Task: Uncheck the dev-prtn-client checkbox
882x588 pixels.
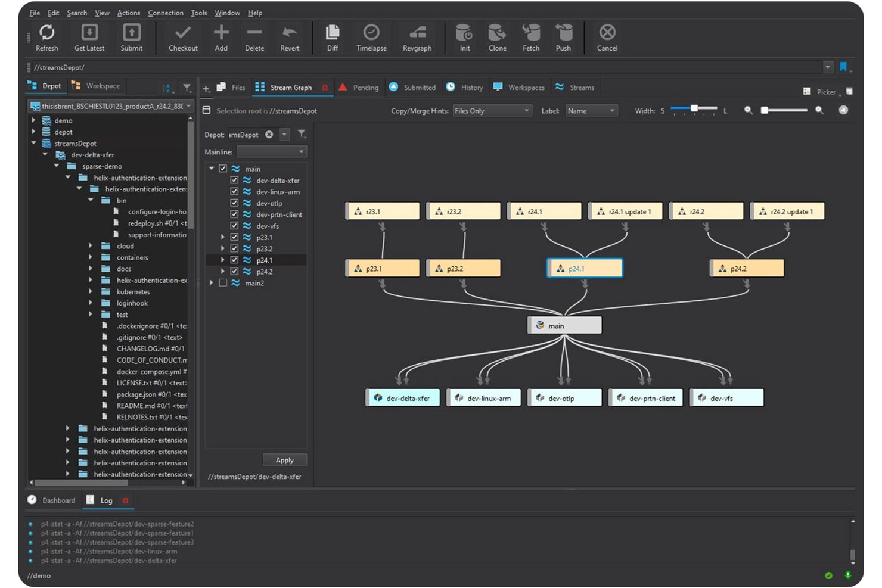Action: pyautogui.click(x=234, y=214)
